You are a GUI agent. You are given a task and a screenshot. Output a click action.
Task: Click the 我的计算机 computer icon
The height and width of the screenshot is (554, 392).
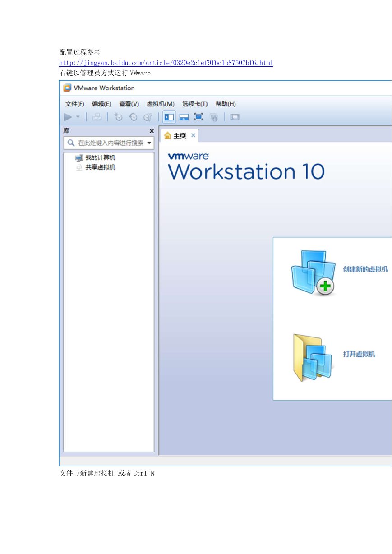click(79, 158)
